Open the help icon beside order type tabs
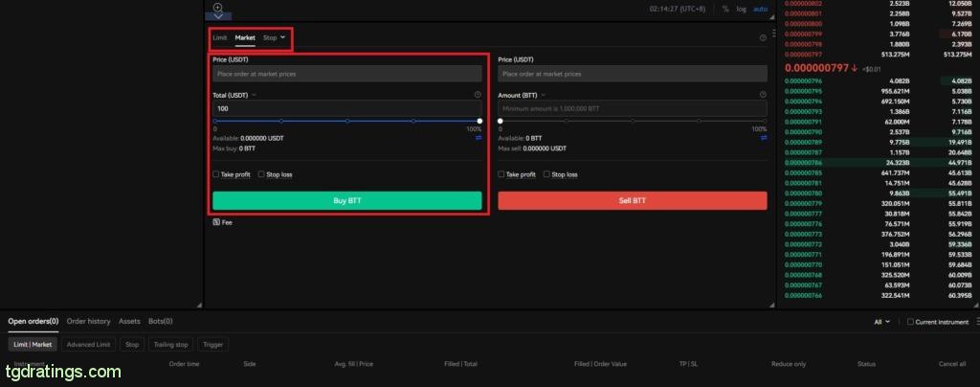Image resolution: width=980 pixels, height=387 pixels. pyautogui.click(x=763, y=38)
